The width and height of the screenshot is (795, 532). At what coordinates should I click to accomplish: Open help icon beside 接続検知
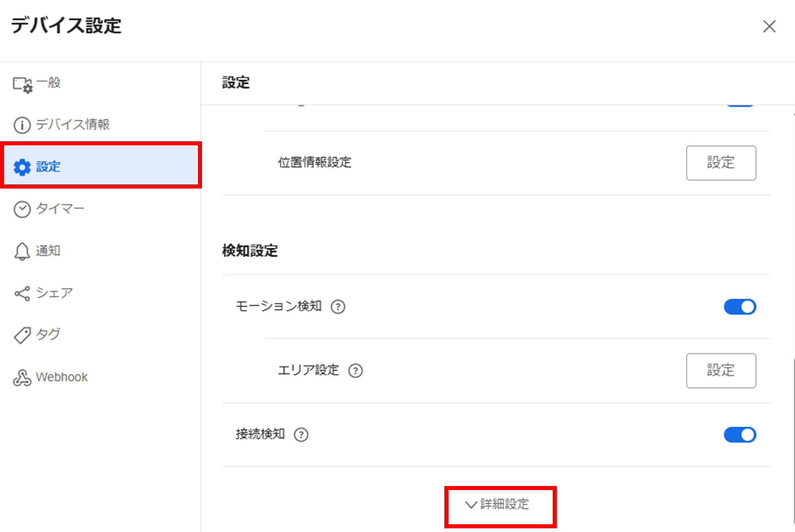coord(301,435)
